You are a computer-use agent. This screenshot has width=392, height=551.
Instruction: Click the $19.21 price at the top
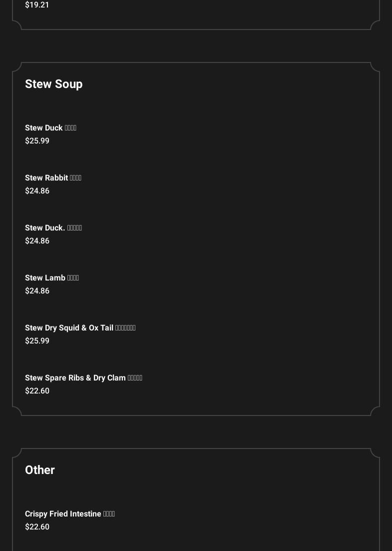(37, 5)
